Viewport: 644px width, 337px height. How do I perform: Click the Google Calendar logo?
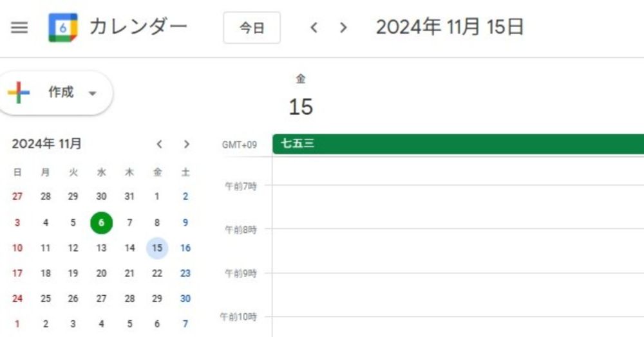point(63,28)
